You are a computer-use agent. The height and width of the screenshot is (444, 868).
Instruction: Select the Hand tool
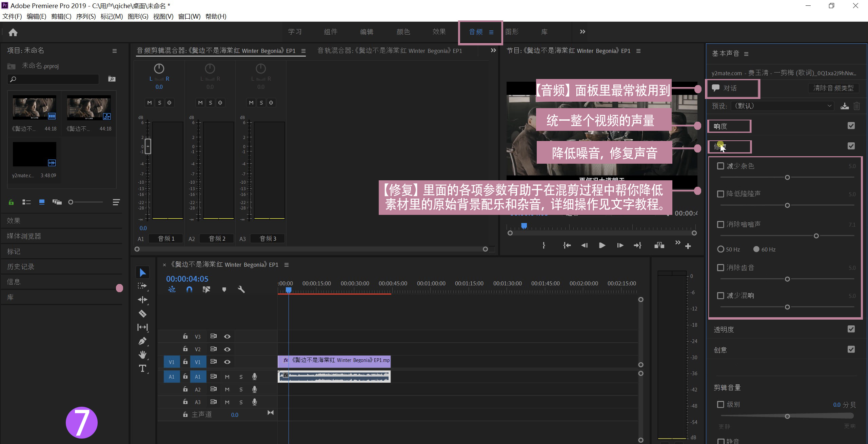click(x=142, y=355)
